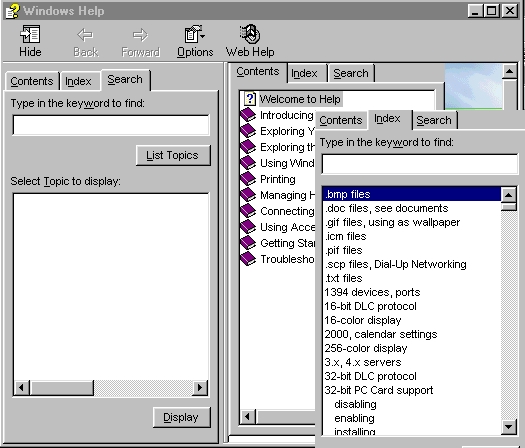Click the book icon beside Using Acce
The height and width of the screenshot is (448, 525).
248,227
